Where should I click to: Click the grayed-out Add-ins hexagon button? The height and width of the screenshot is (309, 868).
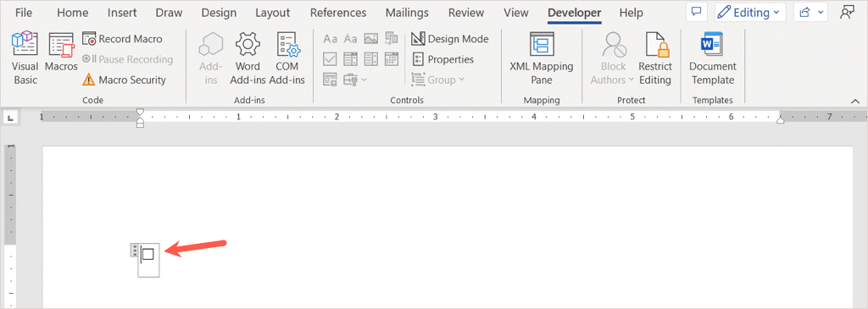click(x=210, y=58)
